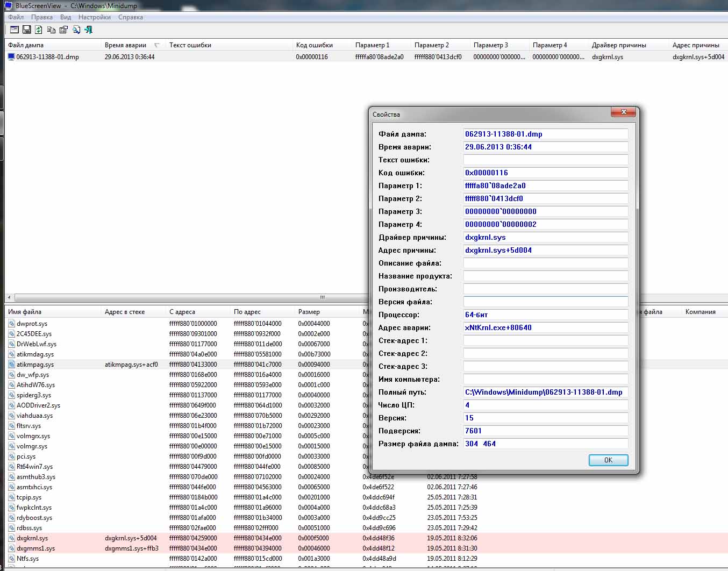Click the file icon beside viahduaa.sys
Image resolution: width=728 pixels, height=571 pixels.
point(11,416)
